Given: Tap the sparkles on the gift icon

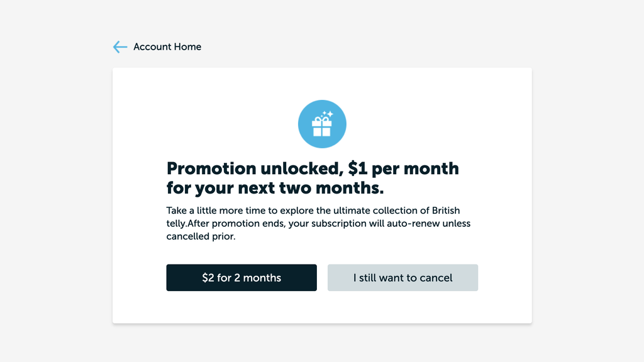Looking at the screenshot, I should [329, 114].
